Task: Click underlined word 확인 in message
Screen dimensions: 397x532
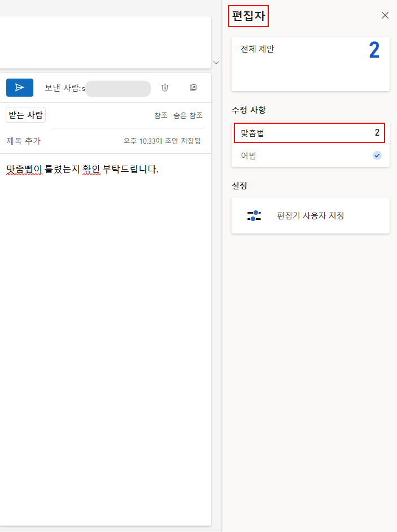Action: [91, 169]
